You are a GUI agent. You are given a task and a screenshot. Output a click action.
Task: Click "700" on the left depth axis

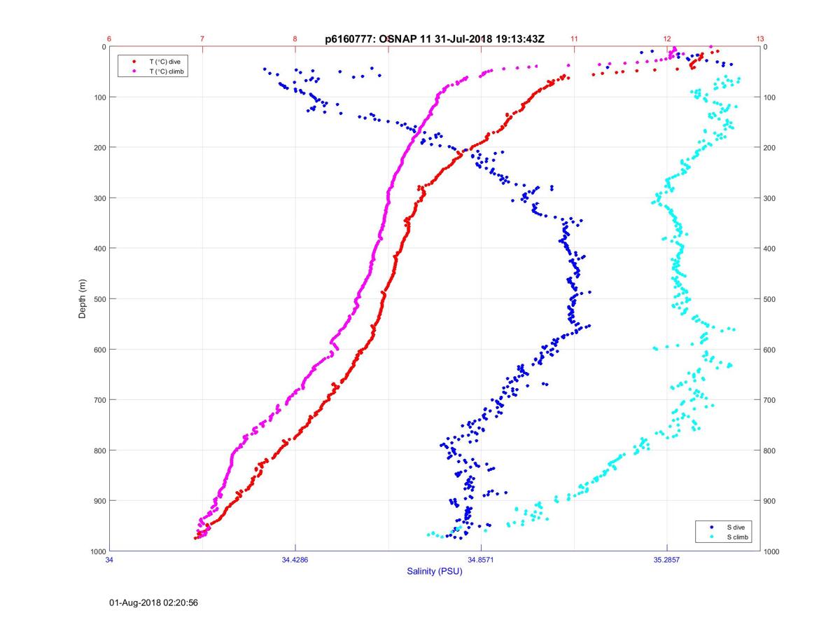point(99,400)
